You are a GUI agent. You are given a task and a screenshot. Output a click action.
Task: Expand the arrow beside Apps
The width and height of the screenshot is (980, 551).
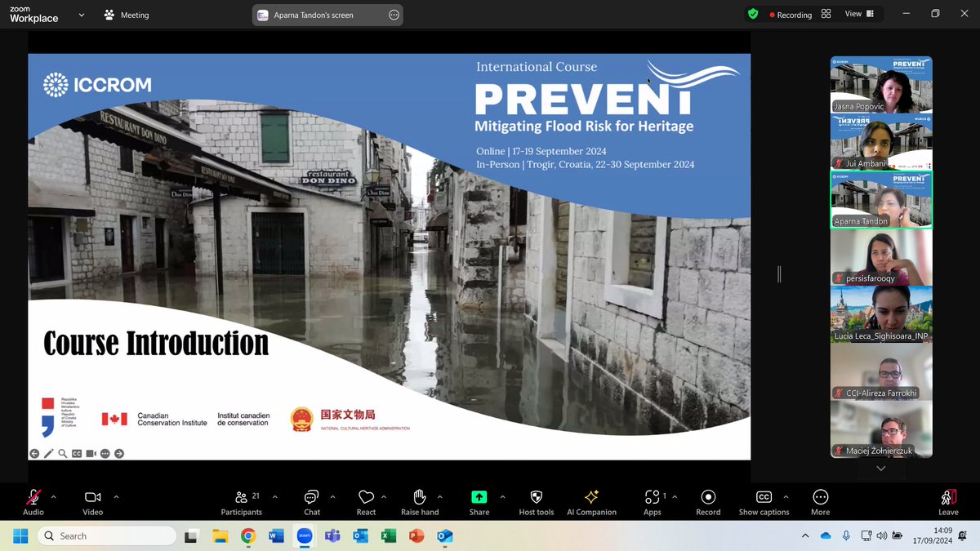pyautogui.click(x=675, y=496)
